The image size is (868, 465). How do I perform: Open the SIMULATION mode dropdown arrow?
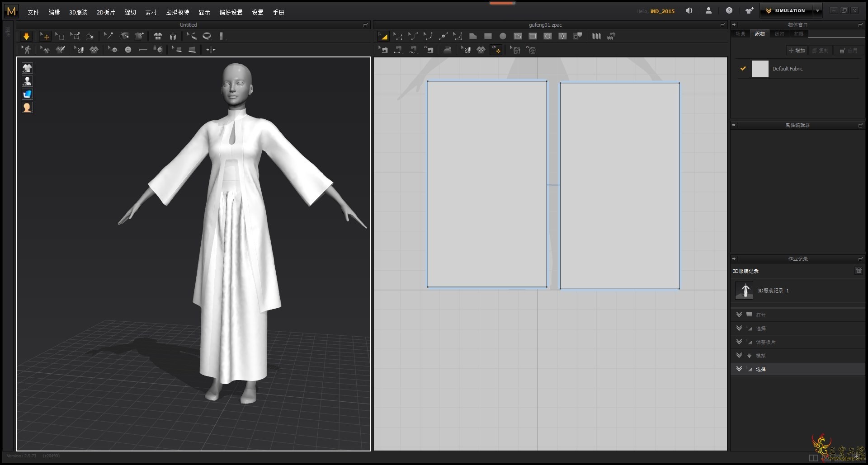817,11
